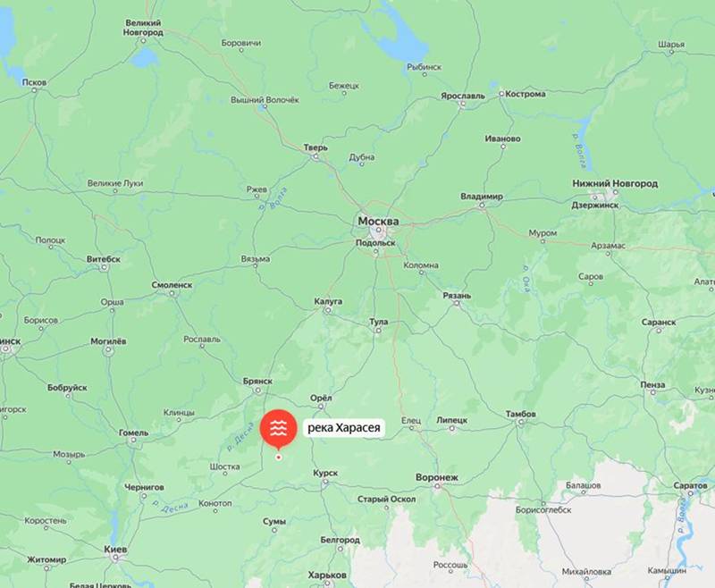This screenshot has width=715, height=588.
Task: Select the Тула city label
Action: (378, 322)
